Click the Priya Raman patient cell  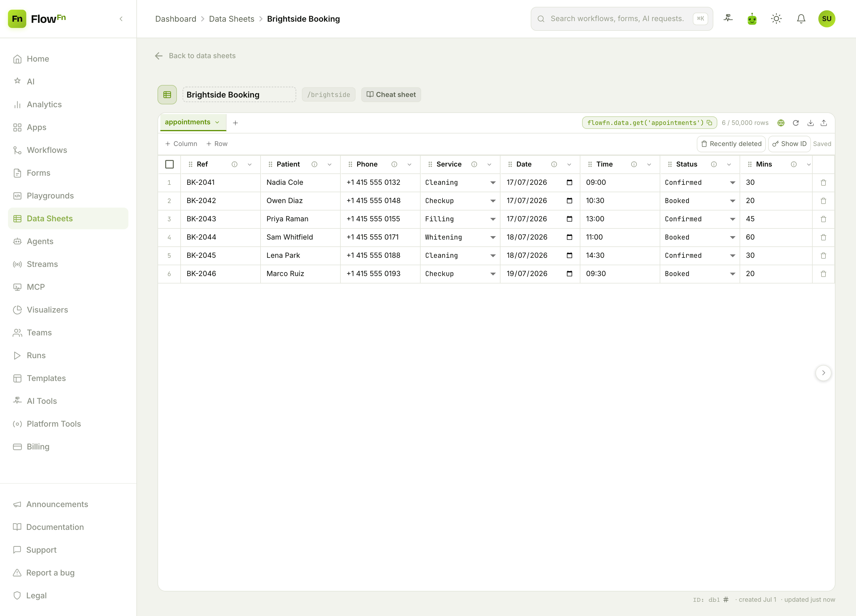(300, 219)
